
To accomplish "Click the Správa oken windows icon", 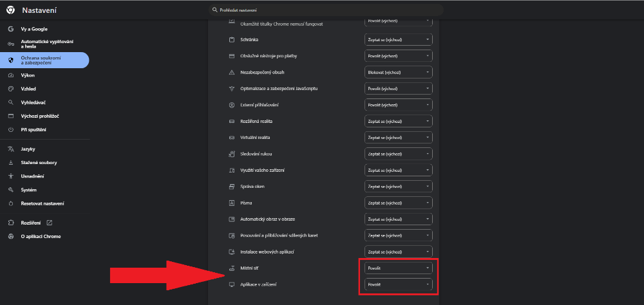I will [232, 187].
